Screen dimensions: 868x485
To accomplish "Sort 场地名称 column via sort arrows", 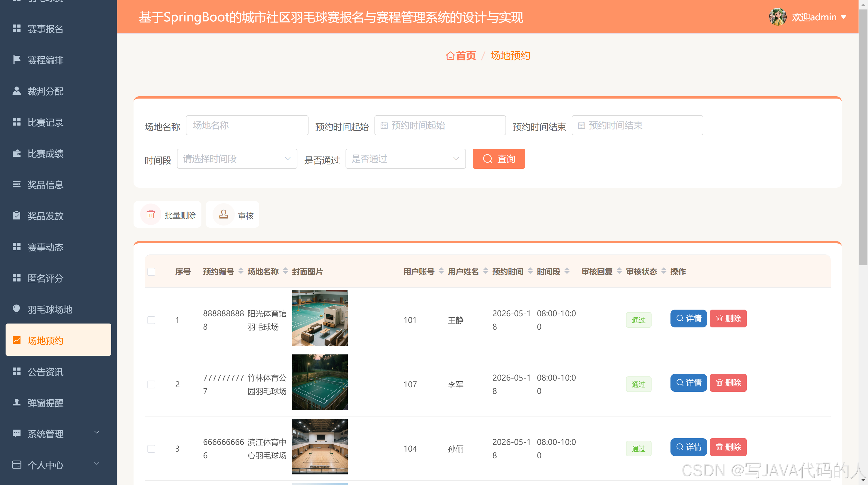I will (x=285, y=271).
